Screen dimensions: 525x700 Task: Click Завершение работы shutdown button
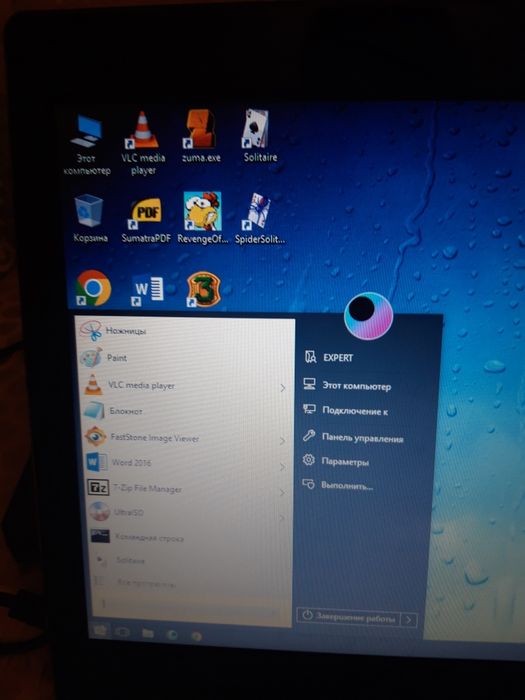pos(349,617)
